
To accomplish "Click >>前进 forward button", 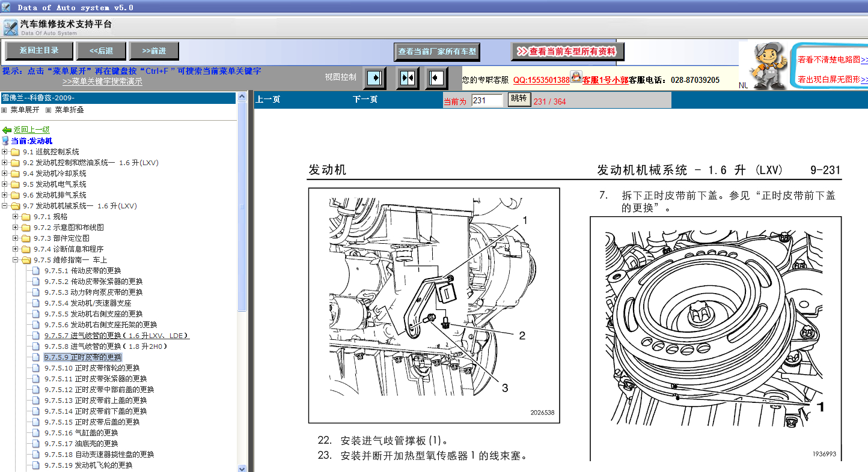I will (154, 51).
